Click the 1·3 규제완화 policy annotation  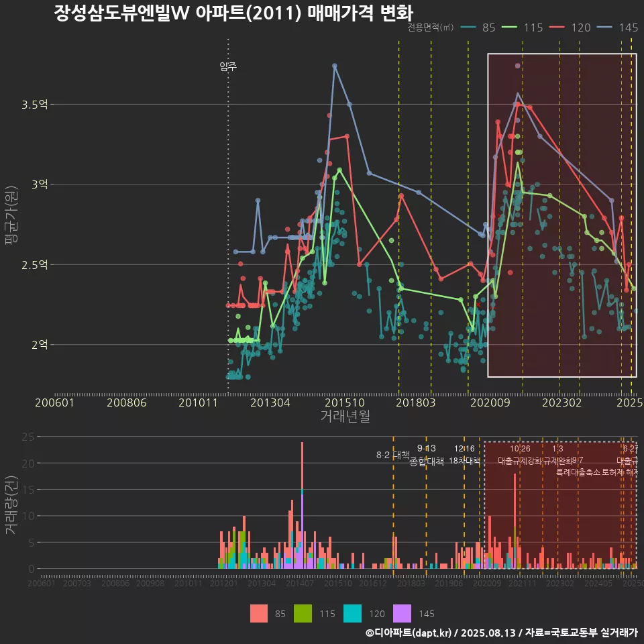pyautogui.click(x=557, y=455)
